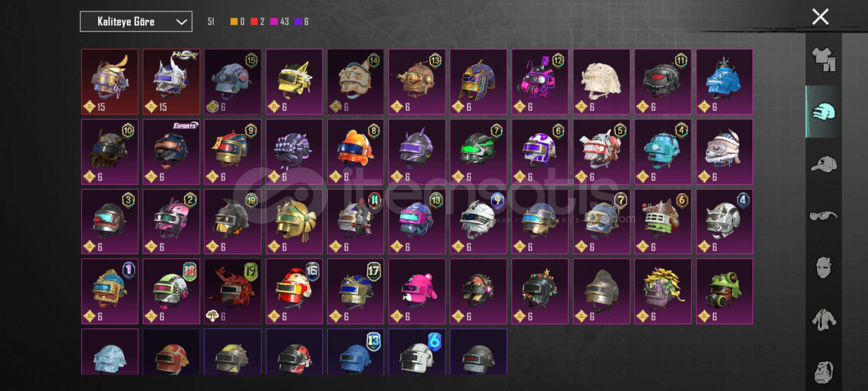Open the face mask category
This screenshot has width=868, height=391.
click(824, 268)
